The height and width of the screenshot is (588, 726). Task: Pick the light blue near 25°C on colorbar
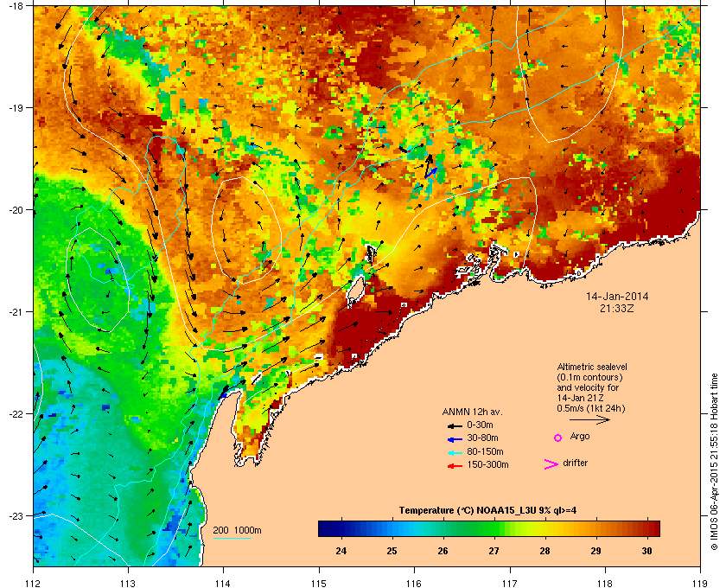392,528
